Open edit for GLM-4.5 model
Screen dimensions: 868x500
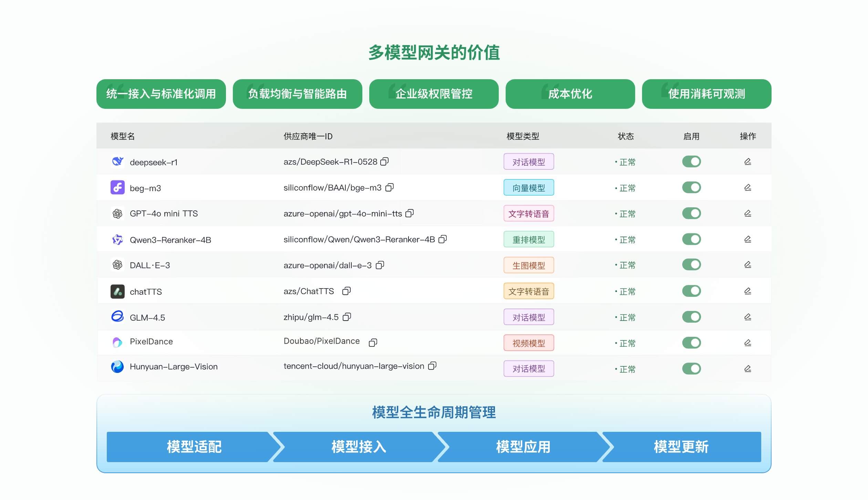point(747,317)
